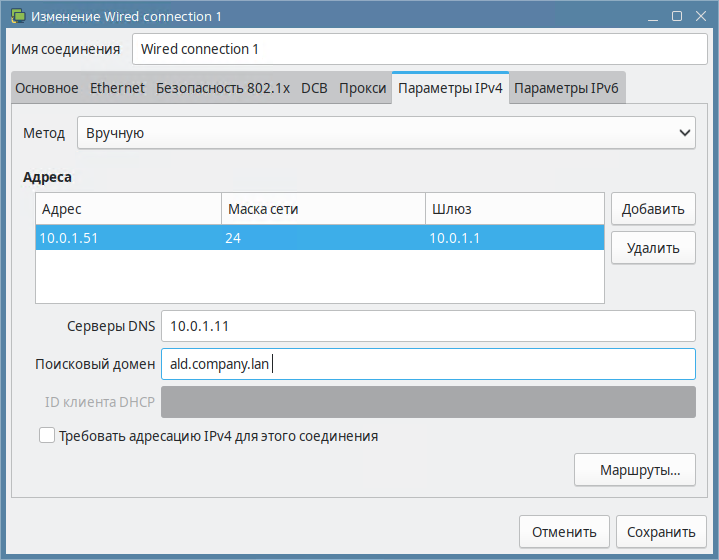Enable require IPv4 addressing checkbox
The width and height of the screenshot is (719, 560).
pos(47,435)
